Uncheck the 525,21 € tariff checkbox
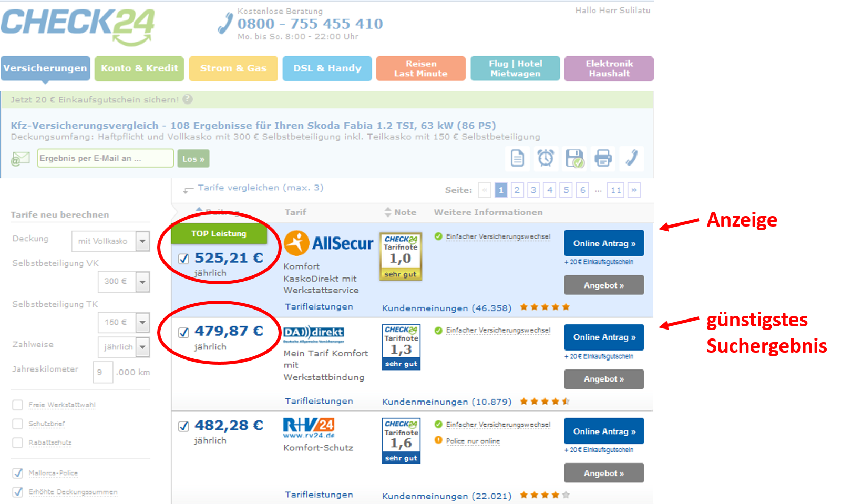The width and height of the screenshot is (842, 504). (x=183, y=259)
